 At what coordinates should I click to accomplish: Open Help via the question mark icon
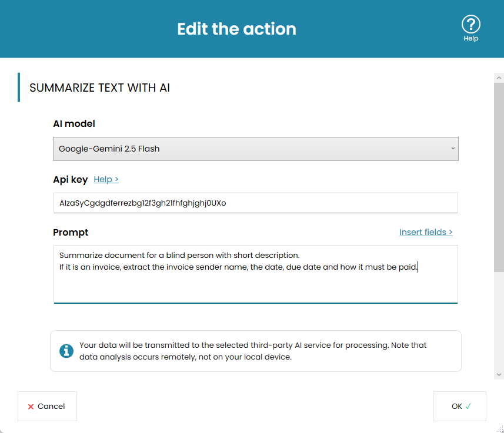[470, 22]
